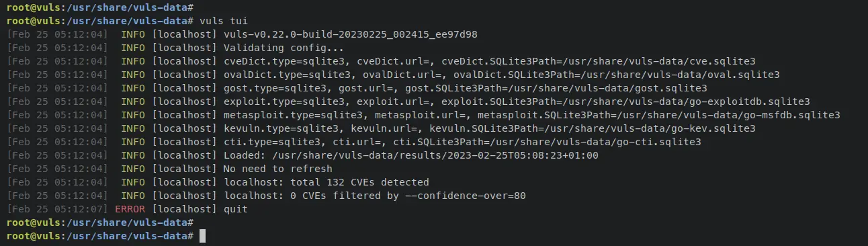This screenshot has width=868, height=246.
Task: Click the '--confidence-over=80' filter text
Action: (465, 196)
